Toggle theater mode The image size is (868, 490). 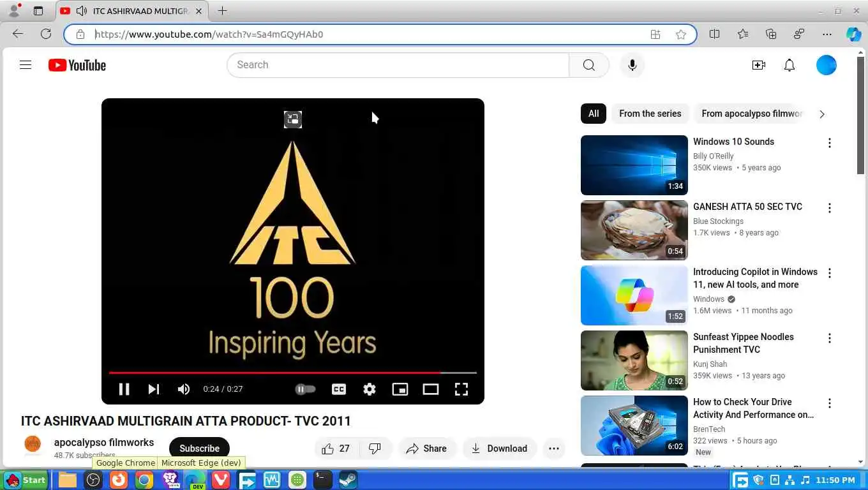431,389
